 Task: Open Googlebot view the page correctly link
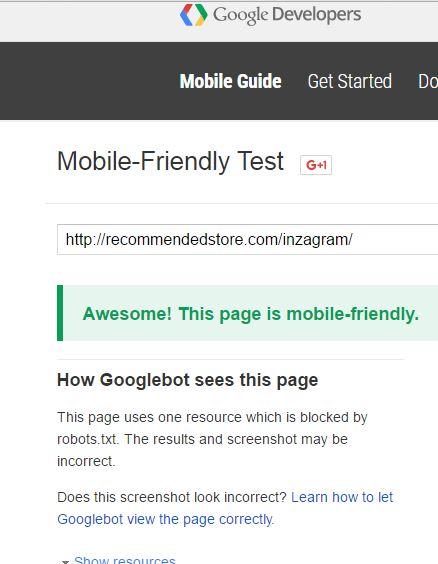click(165, 519)
